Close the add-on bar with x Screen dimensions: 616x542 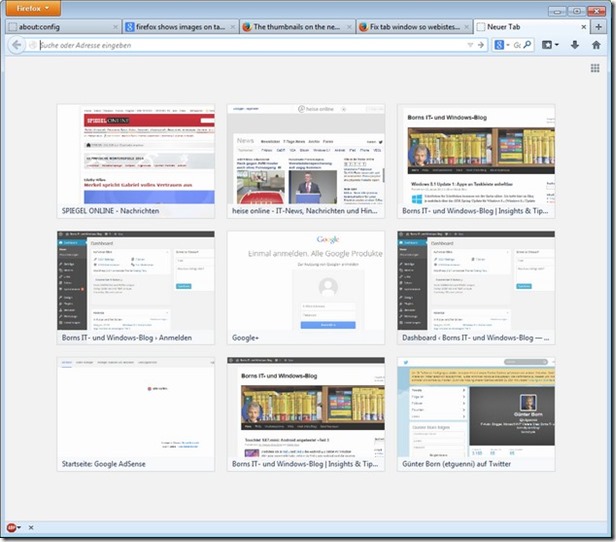coord(31,527)
